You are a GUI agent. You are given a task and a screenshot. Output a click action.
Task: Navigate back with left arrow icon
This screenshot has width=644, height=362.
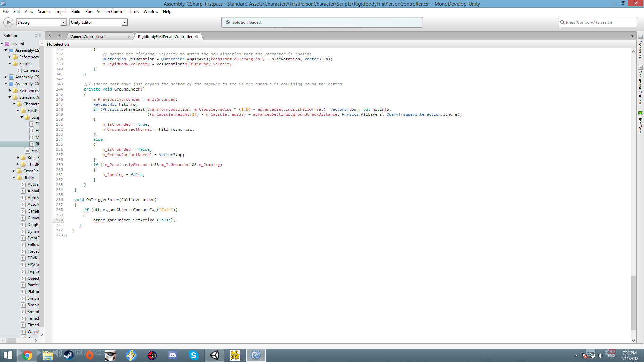50,36
